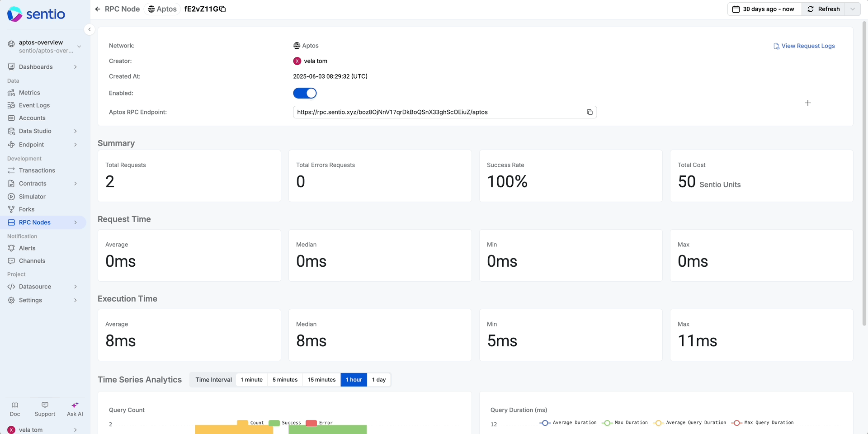The image size is (868, 434).
Task: Click the Total Requests summary card
Action: (189, 176)
